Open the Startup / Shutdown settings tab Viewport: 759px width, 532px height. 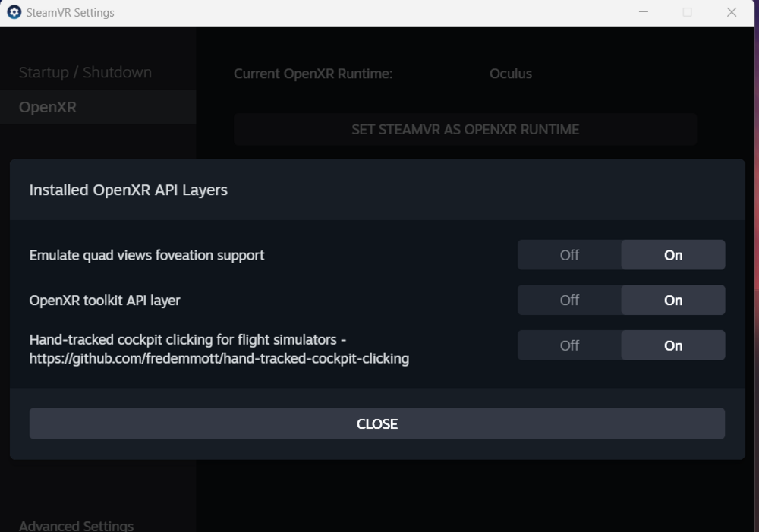85,72
